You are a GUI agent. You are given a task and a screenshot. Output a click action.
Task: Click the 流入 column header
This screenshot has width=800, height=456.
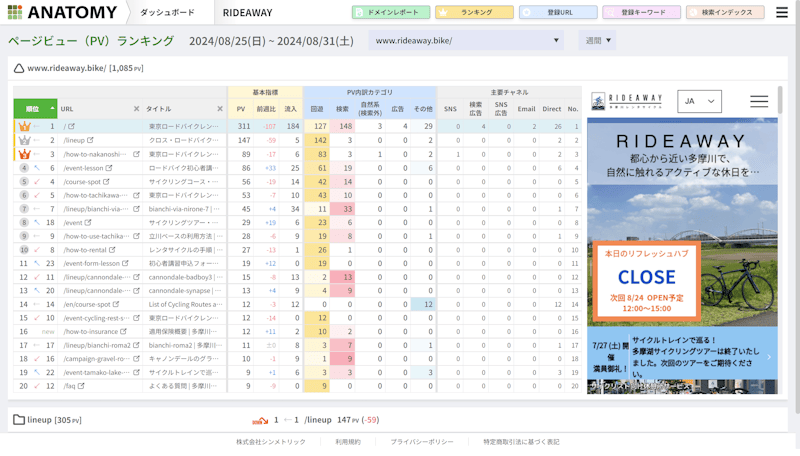(290, 109)
